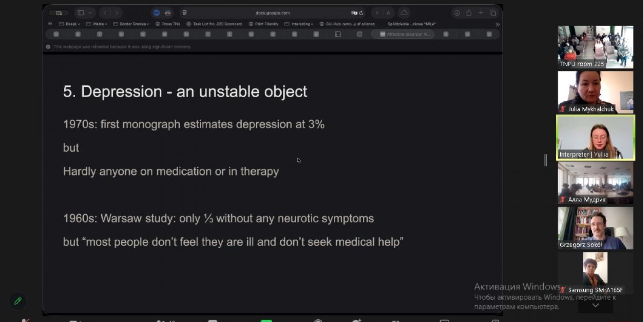Open the Interesting bookmarks folder dropdown
This screenshot has width=644, height=322.
coord(299,24)
